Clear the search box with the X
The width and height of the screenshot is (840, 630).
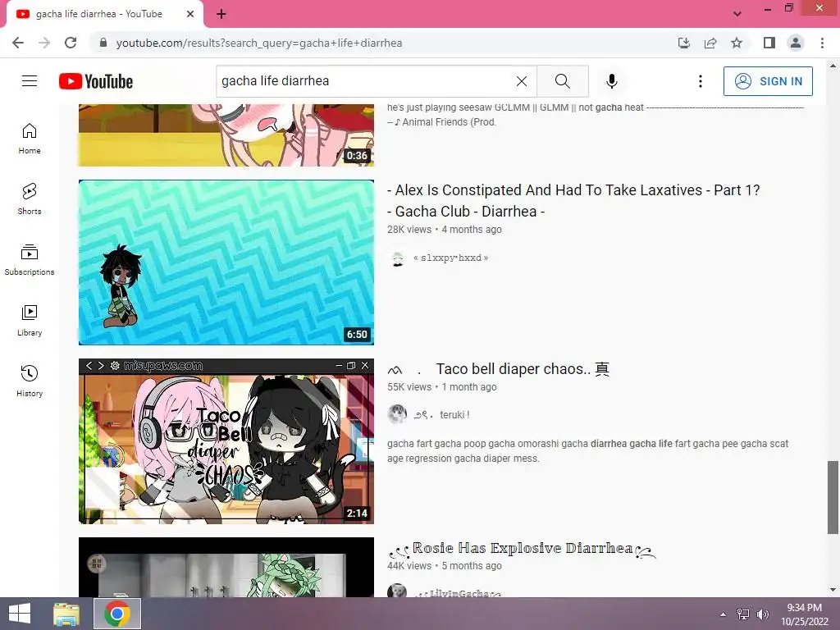(x=521, y=81)
